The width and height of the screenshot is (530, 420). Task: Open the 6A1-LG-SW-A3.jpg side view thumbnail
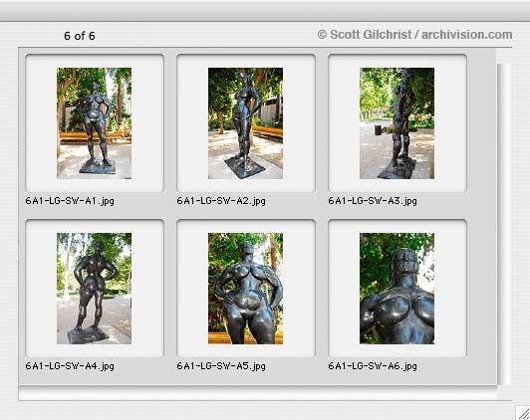tap(397, 123)
